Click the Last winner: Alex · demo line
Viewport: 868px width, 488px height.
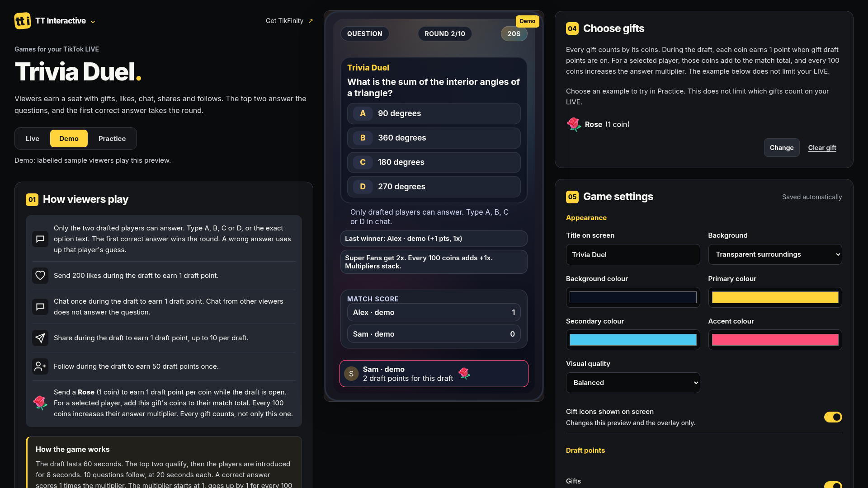click(434, 239)
